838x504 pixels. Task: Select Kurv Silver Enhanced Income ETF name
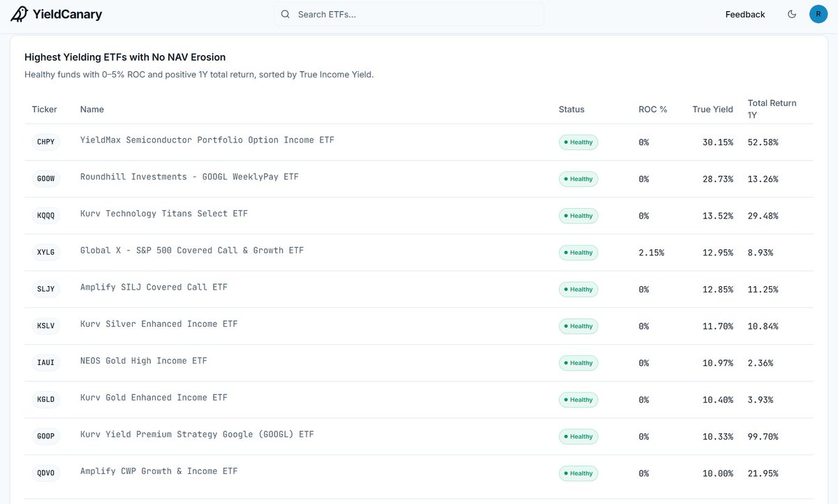(159, 324)
